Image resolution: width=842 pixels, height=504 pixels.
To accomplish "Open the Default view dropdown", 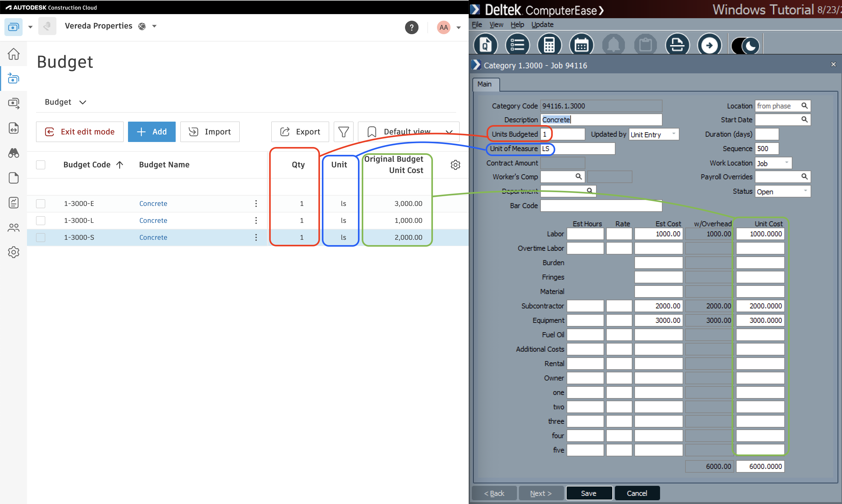I will (x=408, y=132).
